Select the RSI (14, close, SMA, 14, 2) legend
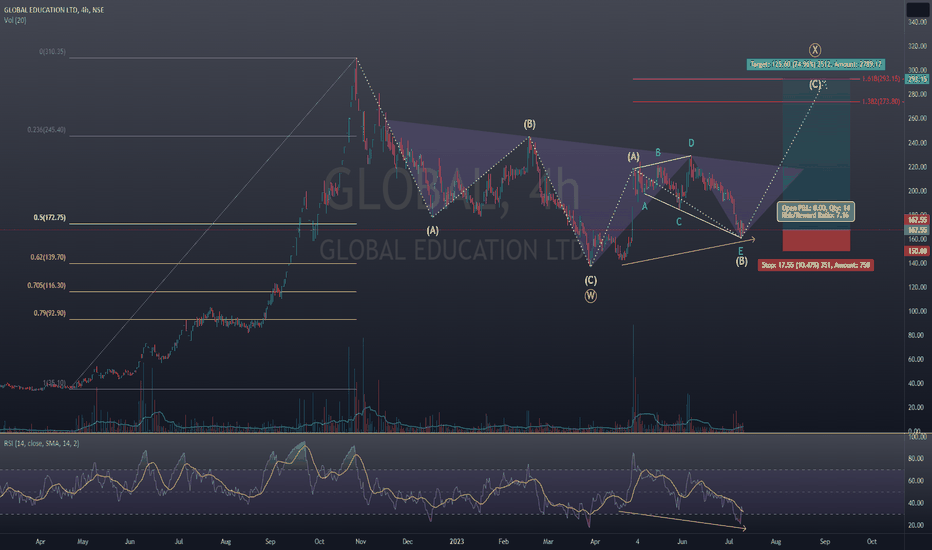This screenshot has width=932, height=550. tap(41, 444)
